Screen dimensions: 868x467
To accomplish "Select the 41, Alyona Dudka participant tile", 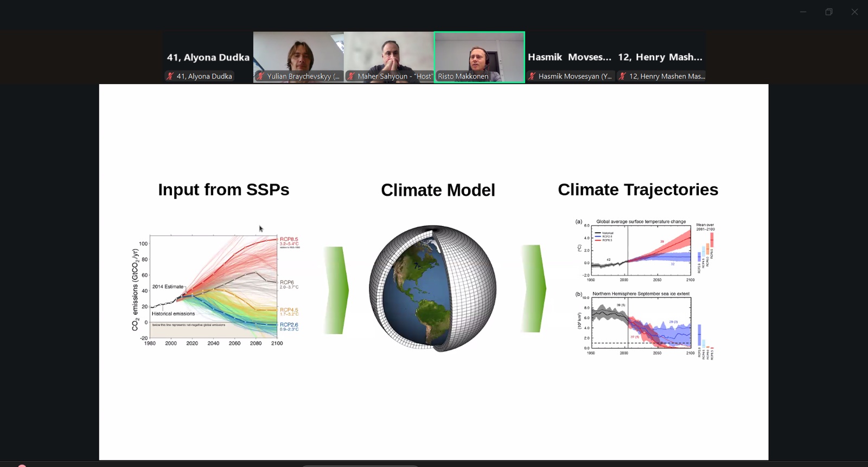I will coord(208,56).
